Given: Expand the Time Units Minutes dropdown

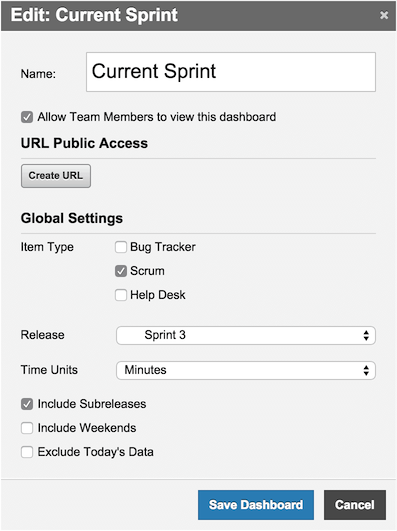Looking at the screenshot, I should (x=246, y=370).
